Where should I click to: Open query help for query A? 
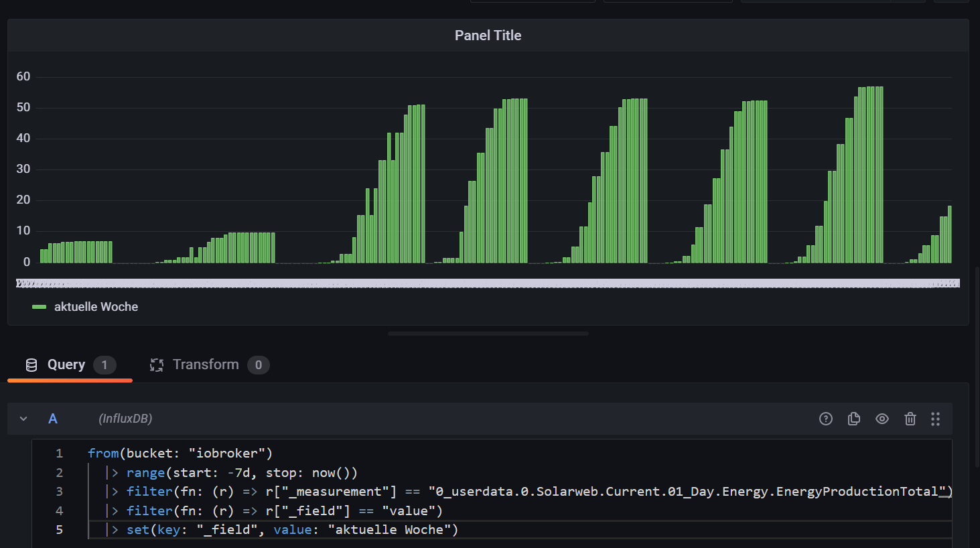pos(826,419)
